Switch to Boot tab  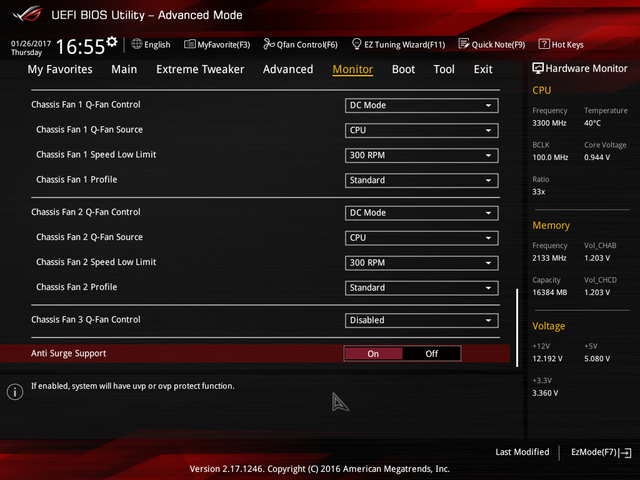click(403, 69)
